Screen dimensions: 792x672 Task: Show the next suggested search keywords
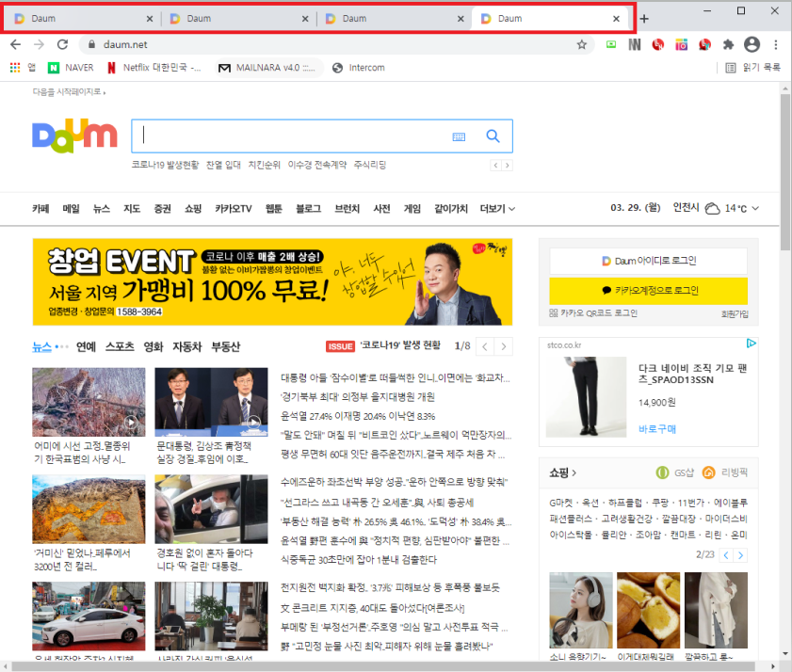(x=507, y=165)
